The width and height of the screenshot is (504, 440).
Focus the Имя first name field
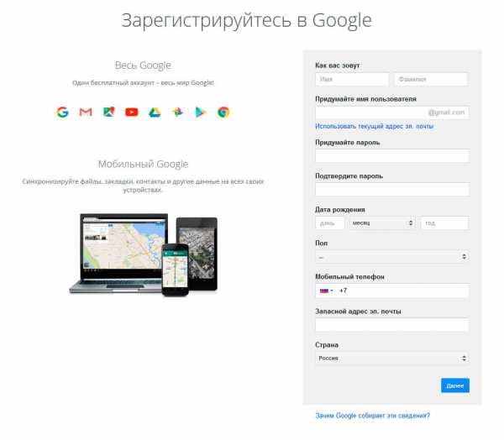(x=352, y=79)
